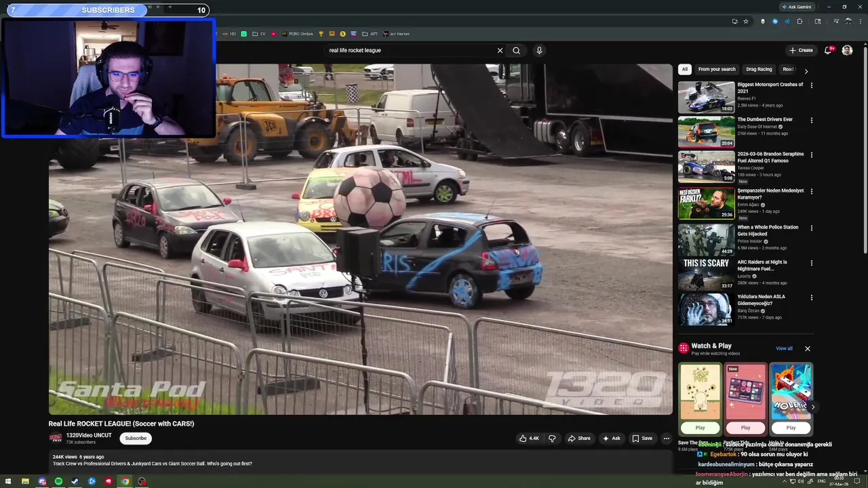868x488 pixels.
Task: Open options for The Dumbest Drivers Ever
Action: tap(811, 120)
